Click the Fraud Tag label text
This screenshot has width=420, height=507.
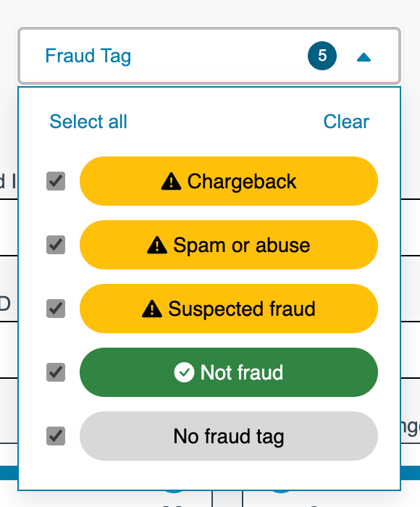click(88, 56)
